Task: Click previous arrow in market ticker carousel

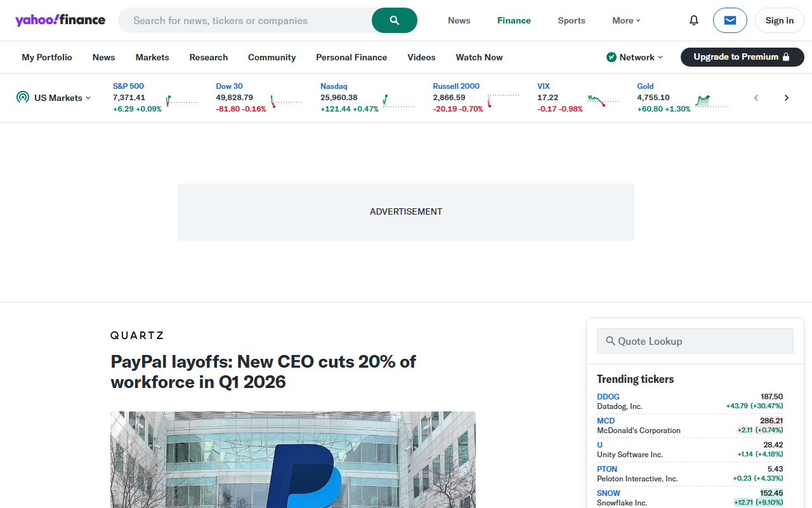Action: [756, 98]
